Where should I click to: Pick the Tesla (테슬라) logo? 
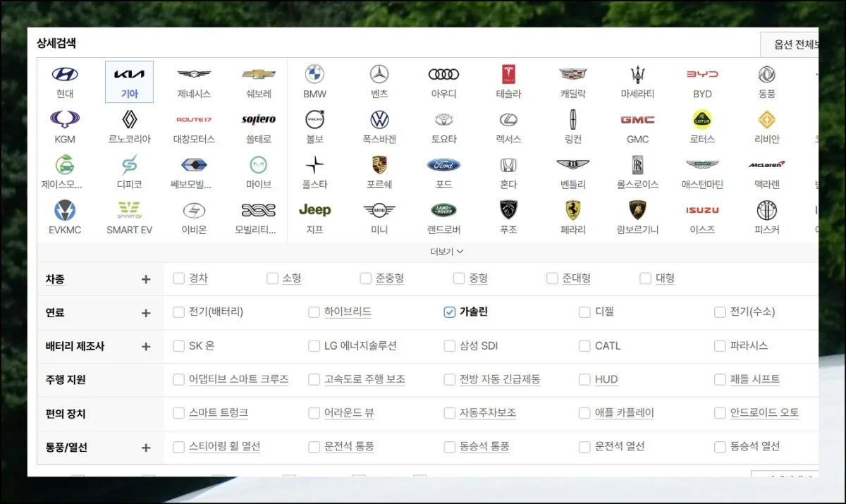509,75
